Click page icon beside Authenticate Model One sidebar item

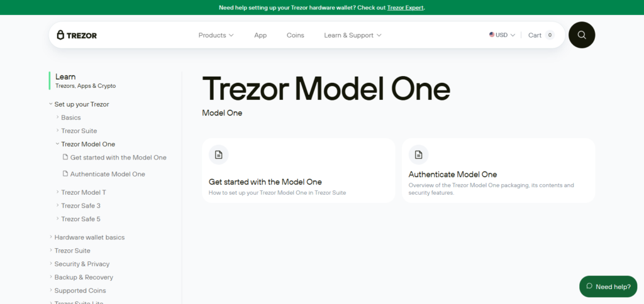coord(65,174)
